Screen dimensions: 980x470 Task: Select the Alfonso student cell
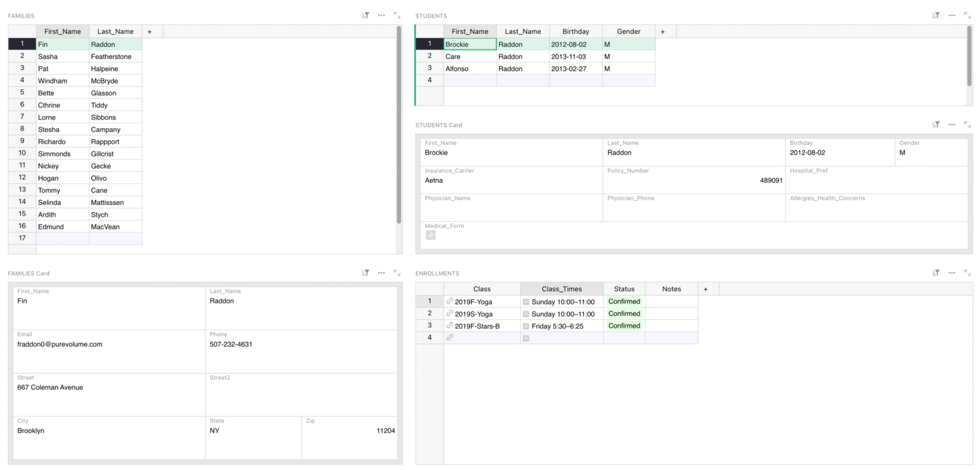point(470,69)
